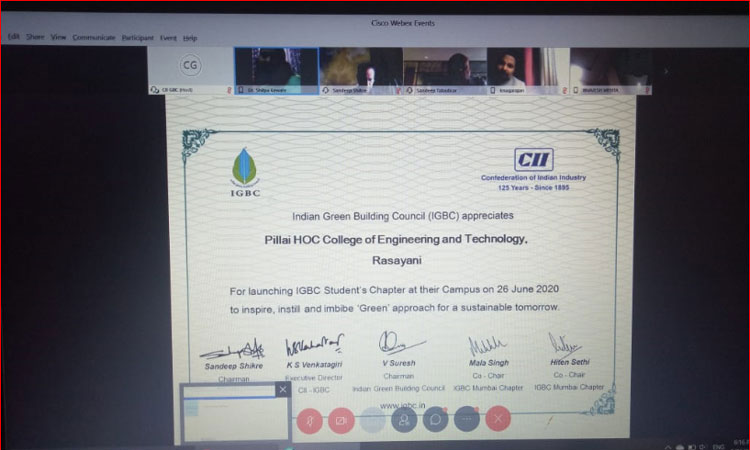Show next participants with right arrow
This screenshot has width=750, height=450.
point(665,71)
